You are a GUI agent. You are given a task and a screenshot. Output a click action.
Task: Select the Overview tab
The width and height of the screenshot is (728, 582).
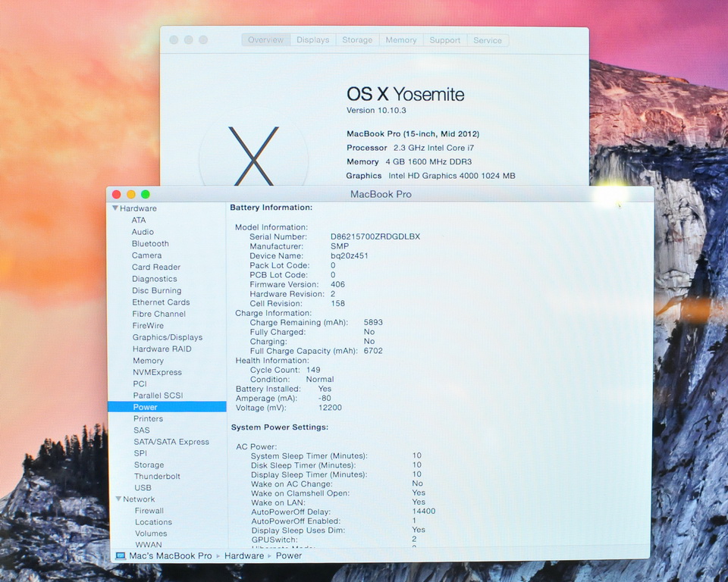tap(265, 40)
